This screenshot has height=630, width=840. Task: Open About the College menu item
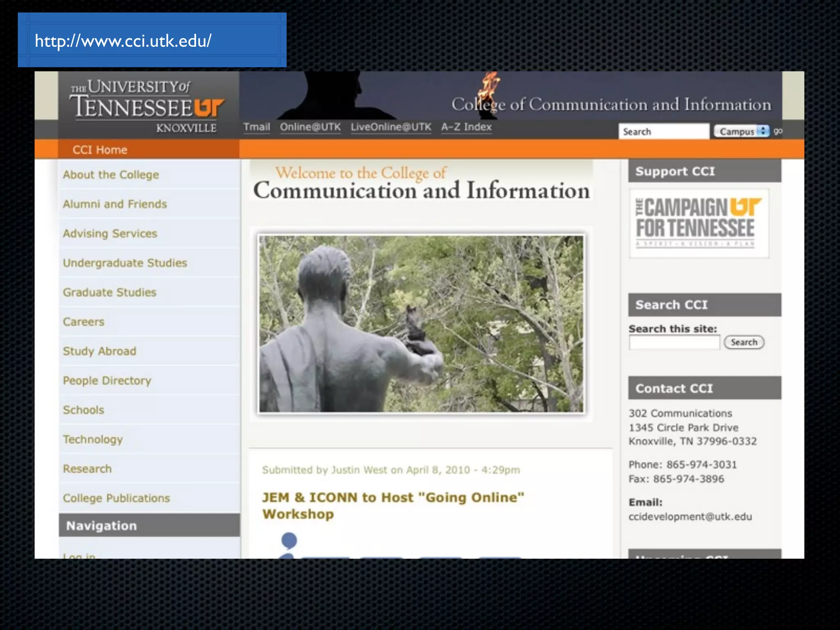click(x=149, y=175)
